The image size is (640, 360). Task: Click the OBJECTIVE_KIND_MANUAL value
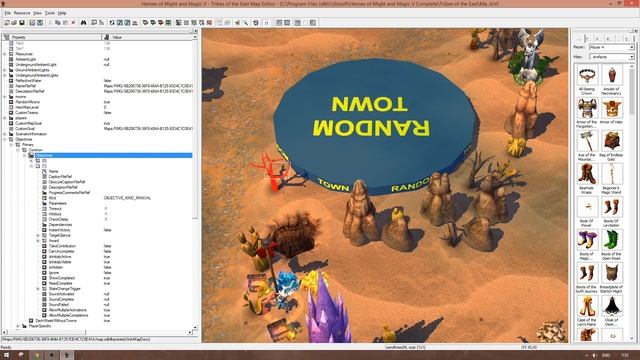[x=127, y=198]
